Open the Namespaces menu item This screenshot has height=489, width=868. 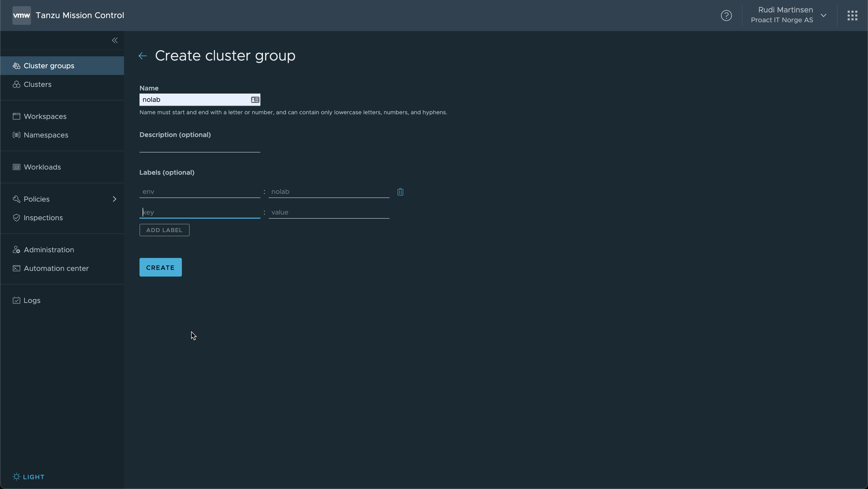pyautogui.click(x=62, y=135)
